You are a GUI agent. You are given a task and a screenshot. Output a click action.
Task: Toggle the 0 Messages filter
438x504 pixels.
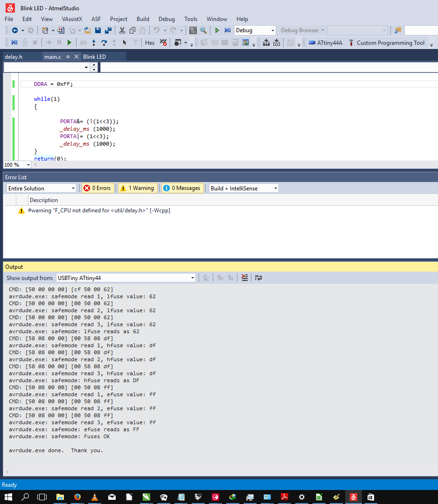pyautogui.click(x=182, y=188)
